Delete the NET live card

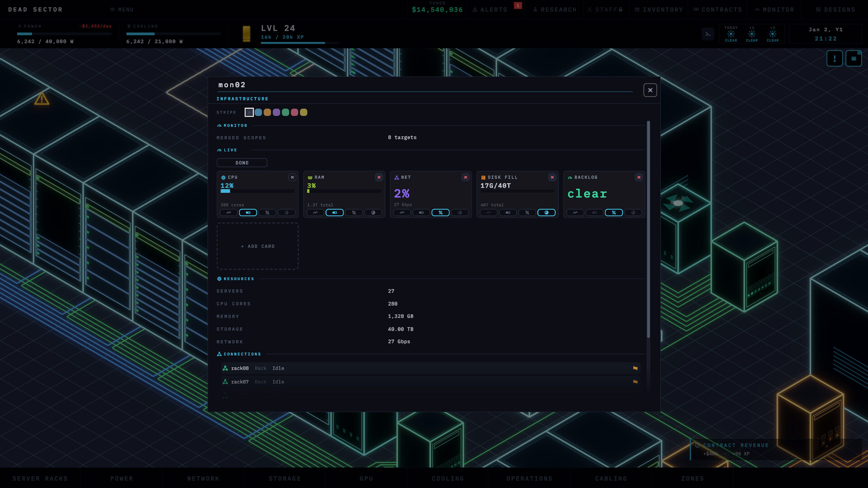[x=466, y=177]
